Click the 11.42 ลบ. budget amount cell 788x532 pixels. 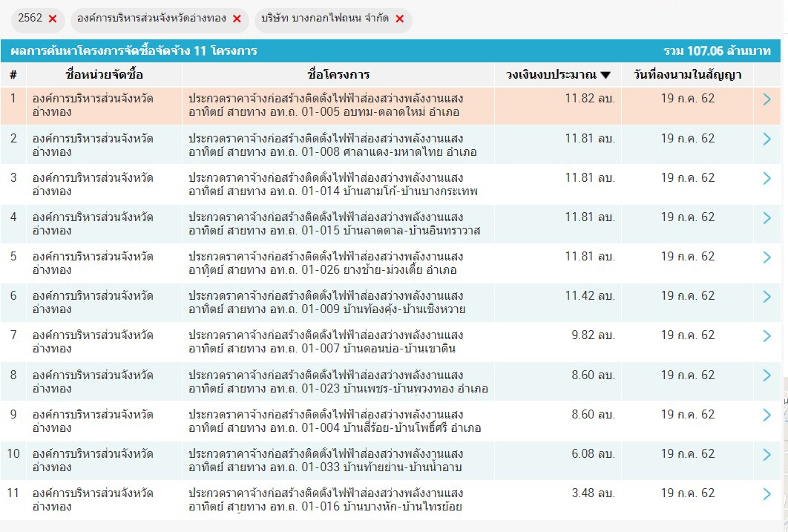[x=589, y=296]
